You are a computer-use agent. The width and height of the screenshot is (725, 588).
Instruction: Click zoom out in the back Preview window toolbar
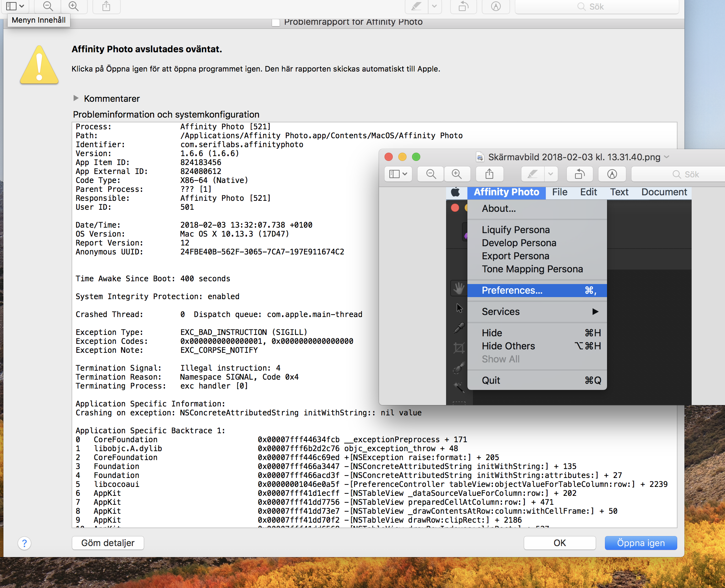(x=48, y=6)
